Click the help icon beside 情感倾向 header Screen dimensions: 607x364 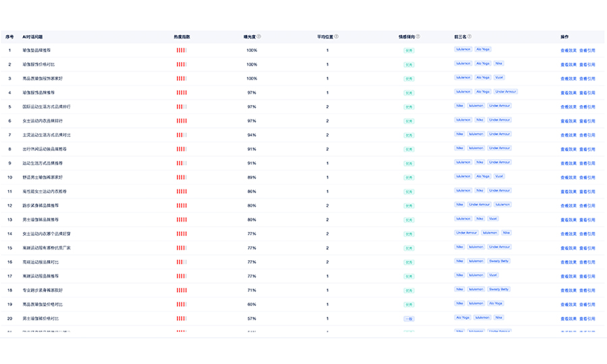pos(418,36)
